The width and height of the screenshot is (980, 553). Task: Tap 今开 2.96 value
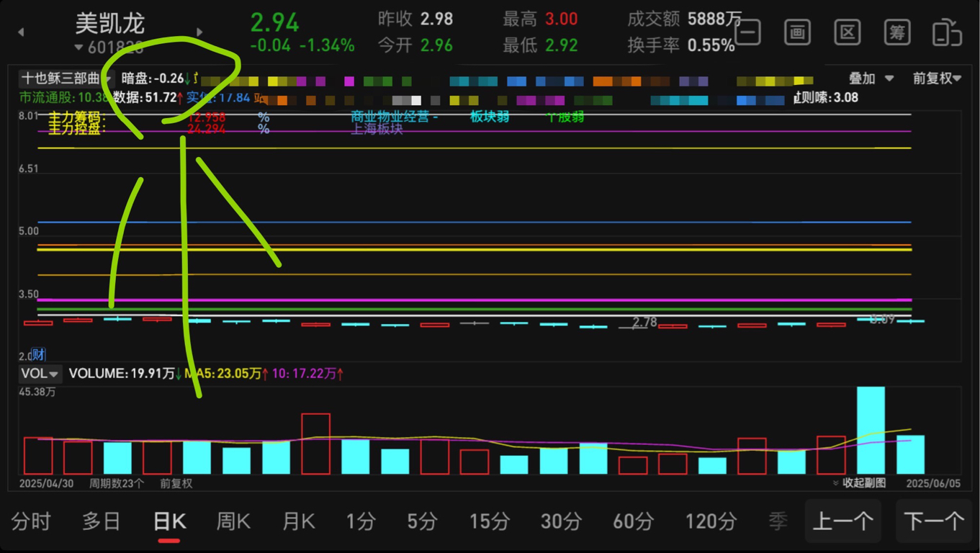click(x=437, y=45)
